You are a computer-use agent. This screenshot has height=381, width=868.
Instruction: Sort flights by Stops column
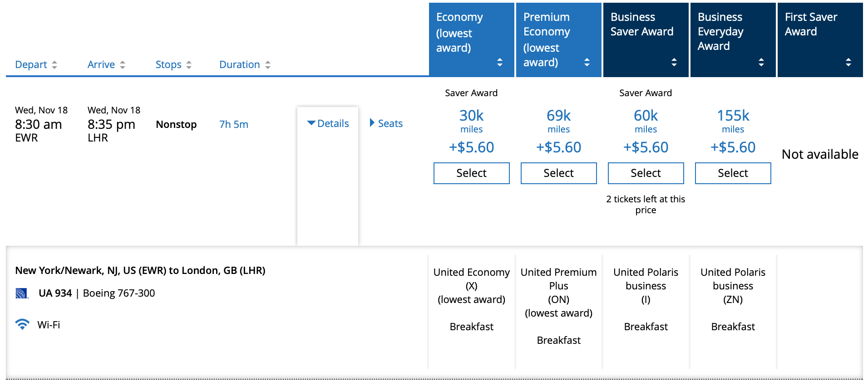tap(173, 64)
